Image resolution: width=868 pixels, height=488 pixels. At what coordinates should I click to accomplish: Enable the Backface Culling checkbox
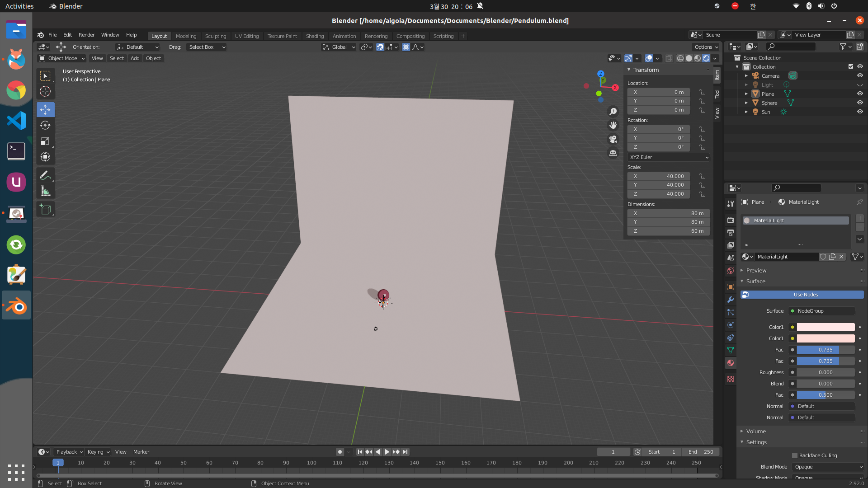coord(795,455)
